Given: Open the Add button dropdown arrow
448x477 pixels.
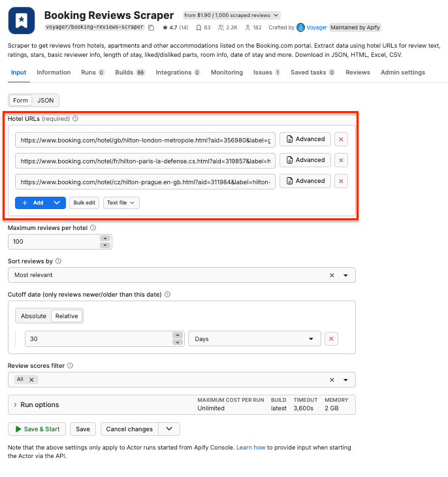Looking at the screenshot, I should (57, 203).
